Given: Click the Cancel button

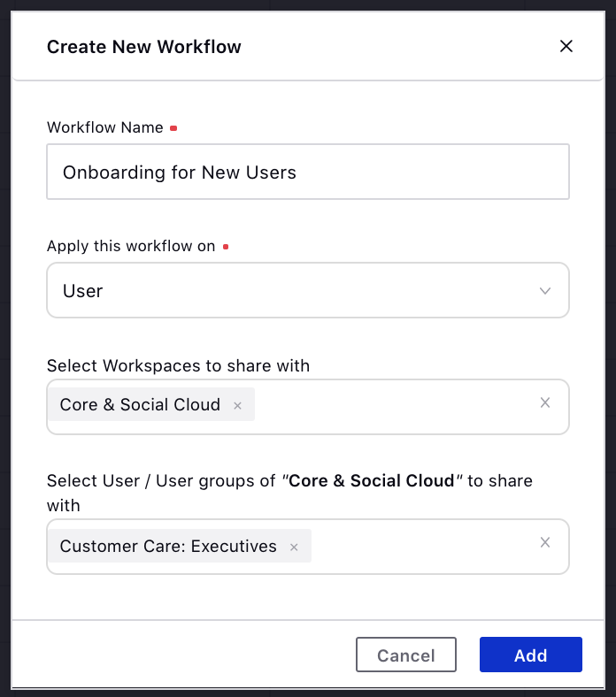Looking at the screenshot, I should [x=406, y=655].
